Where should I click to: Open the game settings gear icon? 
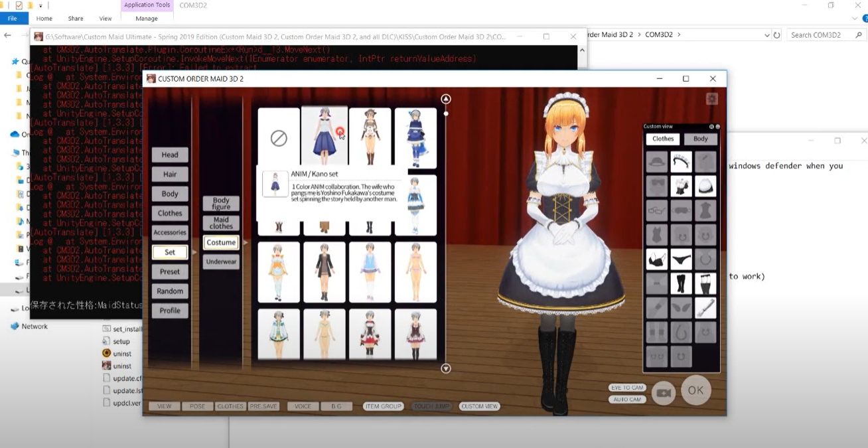(712, 99)
